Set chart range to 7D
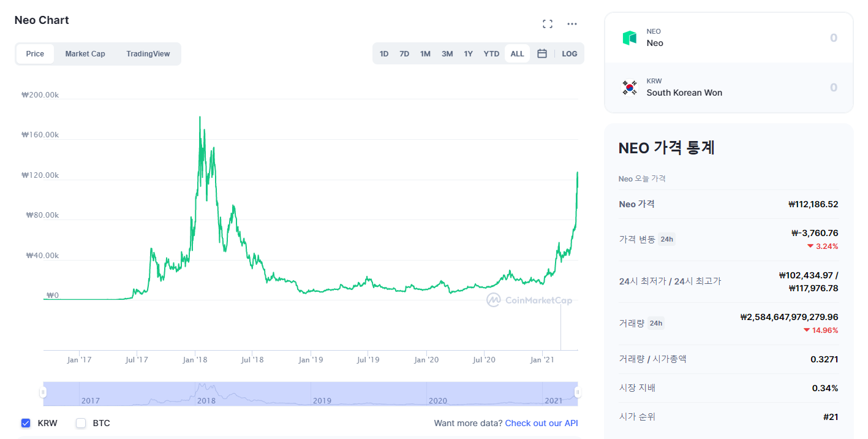Viewport: 868px width, 439px height. point(404,53)
